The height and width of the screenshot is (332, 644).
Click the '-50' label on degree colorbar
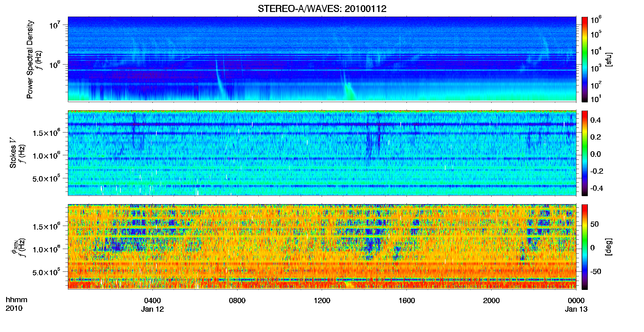(596, 271)
